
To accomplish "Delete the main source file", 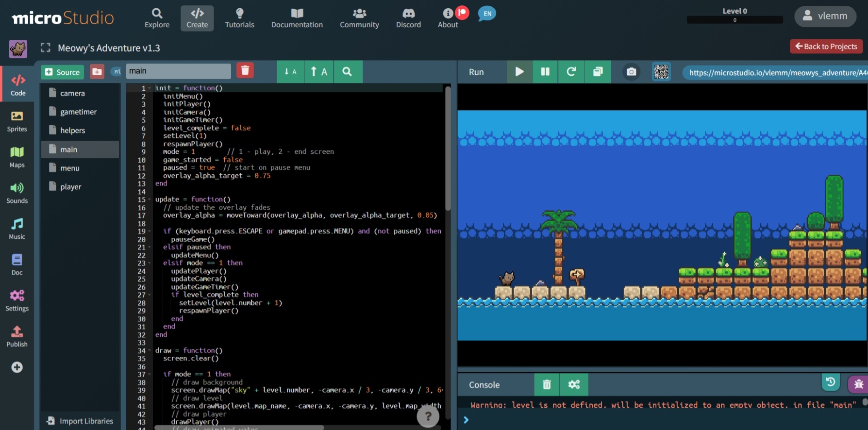I will pos(245,71).
